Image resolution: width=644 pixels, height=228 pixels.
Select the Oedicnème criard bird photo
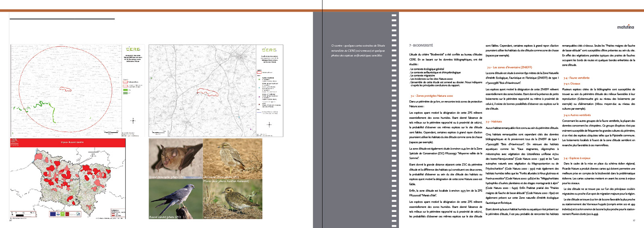233,159
